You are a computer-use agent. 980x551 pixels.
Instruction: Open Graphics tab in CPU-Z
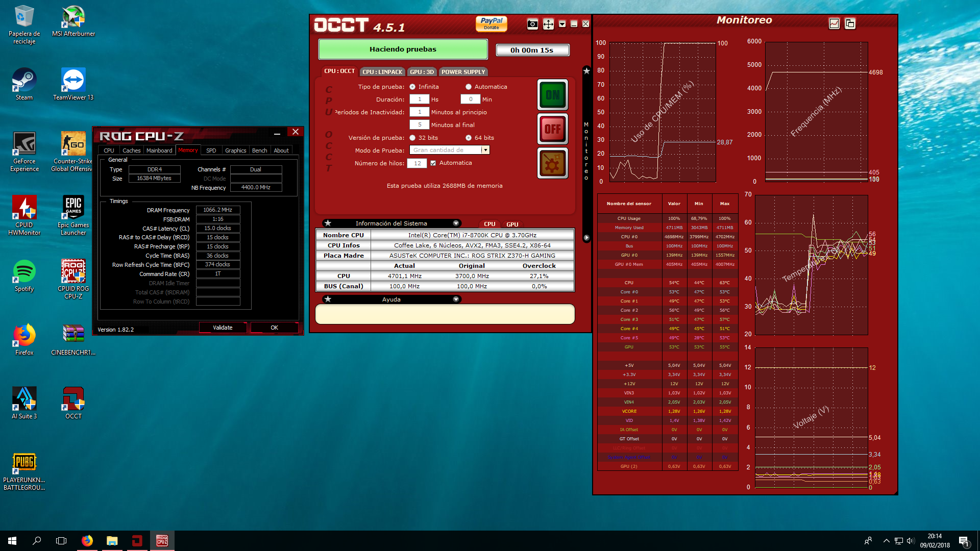[x=235, y=151]
